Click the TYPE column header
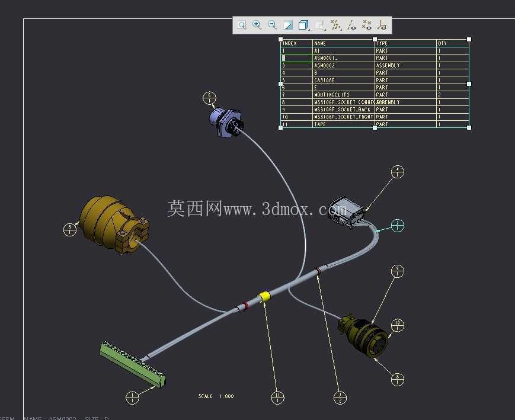The image size is (515, 420). 405,43
